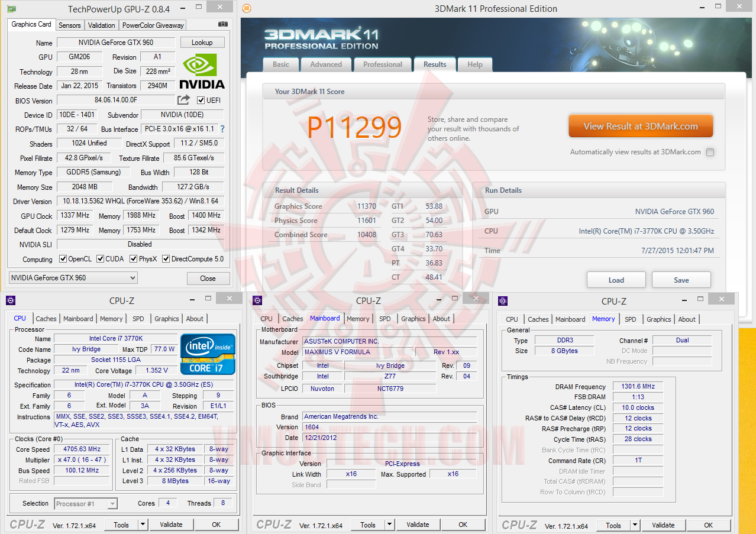756x534 pixels.
Task: Click Tools button in CPU-Z Mainboard window
Action: (x=368, y=525)
